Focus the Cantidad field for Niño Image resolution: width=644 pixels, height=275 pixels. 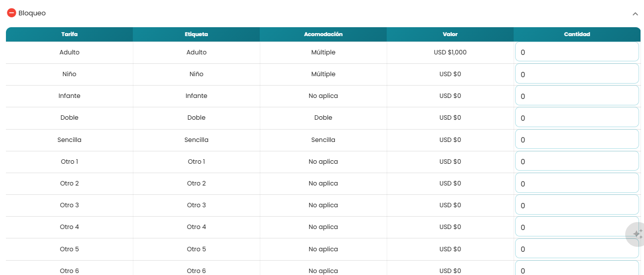577,74
